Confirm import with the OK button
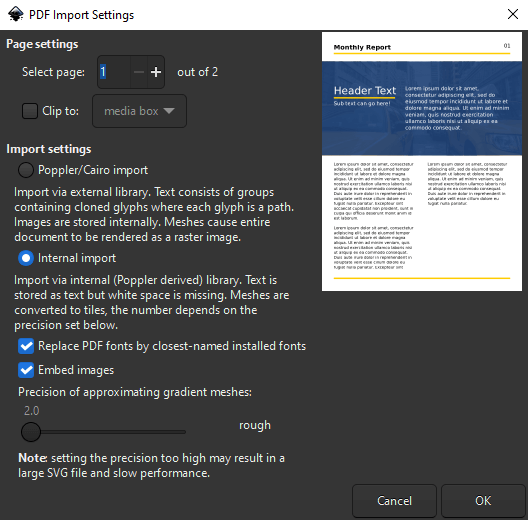 [483, 501]
